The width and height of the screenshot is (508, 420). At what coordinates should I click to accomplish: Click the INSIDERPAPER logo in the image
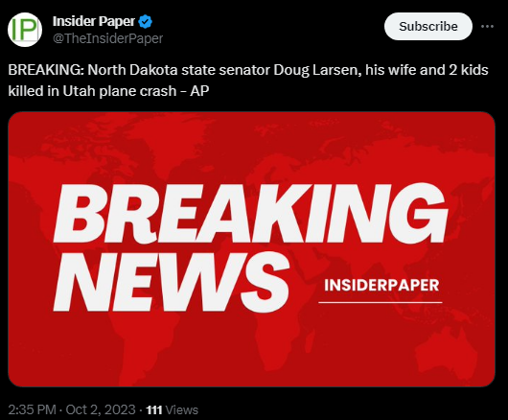381,285
